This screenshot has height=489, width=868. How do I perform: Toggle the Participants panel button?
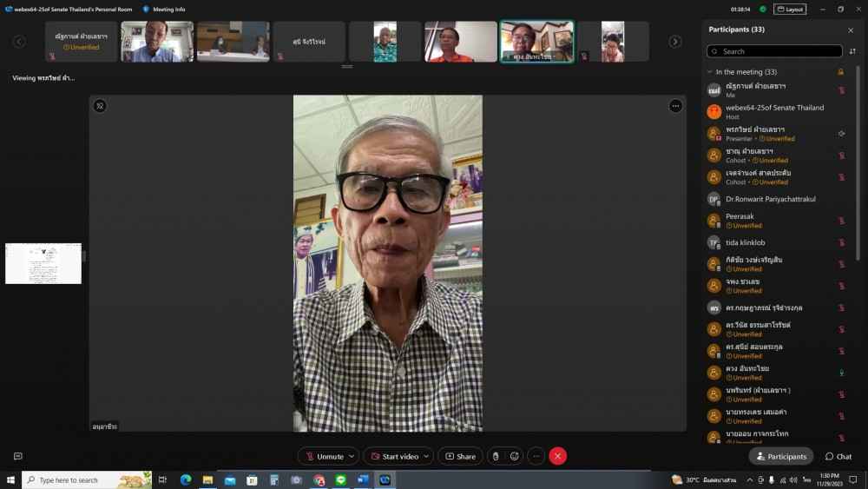[x=781, y=456]
